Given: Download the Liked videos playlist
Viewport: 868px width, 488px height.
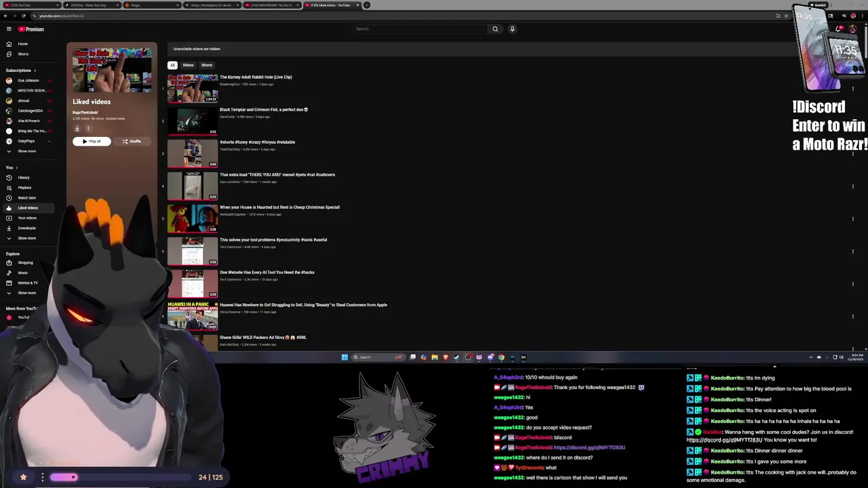Looking at the screenshot, I should (x=77, y=129).
